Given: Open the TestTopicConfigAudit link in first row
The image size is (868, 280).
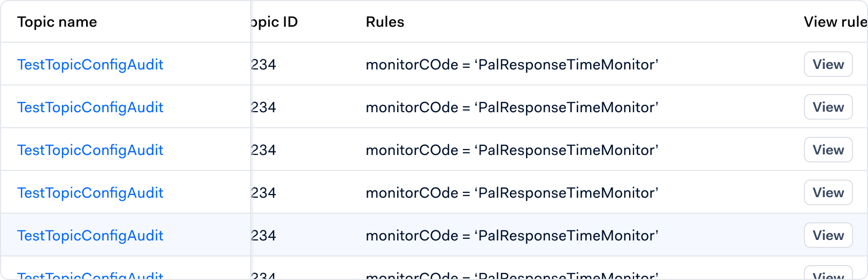Looking at the screenshot, I should point(90,65).
